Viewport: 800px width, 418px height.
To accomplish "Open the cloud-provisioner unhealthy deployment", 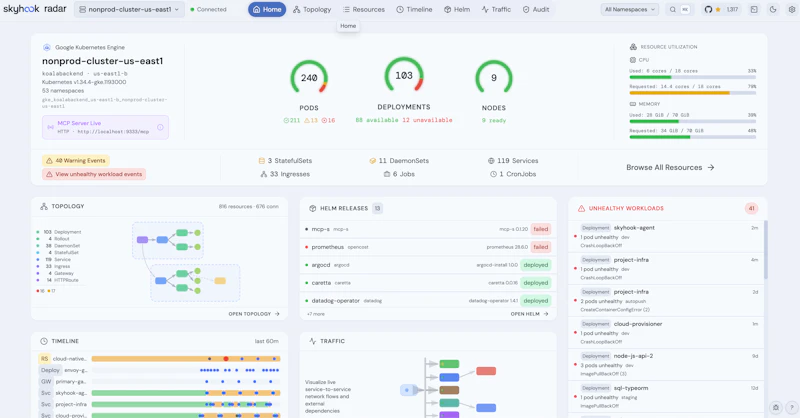I will click(x=666, y=333).
